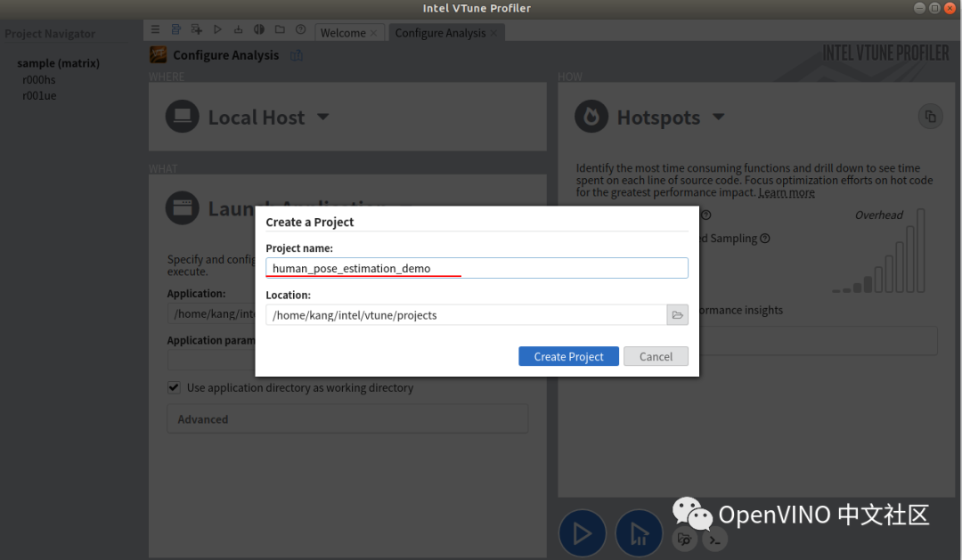Click the Project Navigator panel title

(50, 34)
